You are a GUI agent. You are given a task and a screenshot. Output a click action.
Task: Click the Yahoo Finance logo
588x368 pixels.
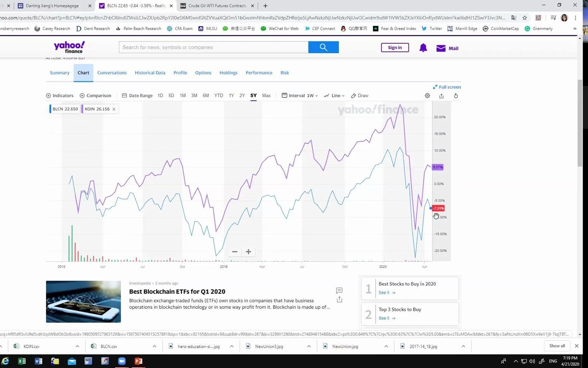pyautogui.click(x=70, y=47)
